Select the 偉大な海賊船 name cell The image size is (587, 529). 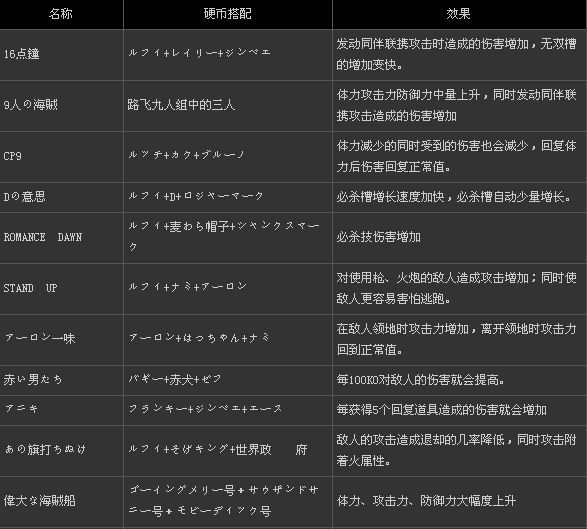point(61,502)
